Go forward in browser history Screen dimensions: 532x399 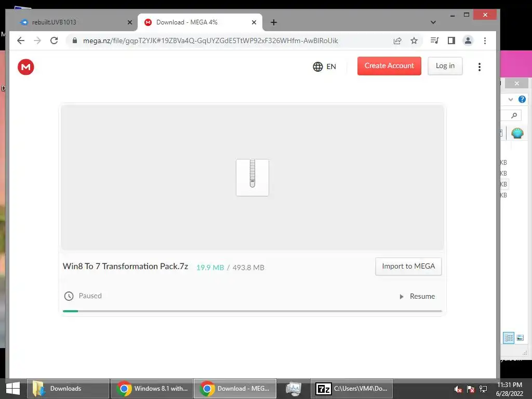click(37, 41)
